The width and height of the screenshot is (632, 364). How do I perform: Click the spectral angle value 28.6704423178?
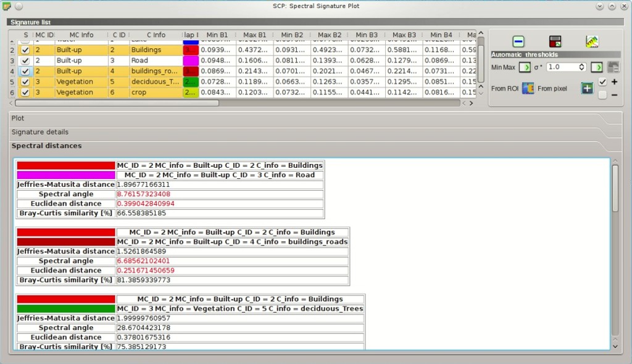point(143,328)
